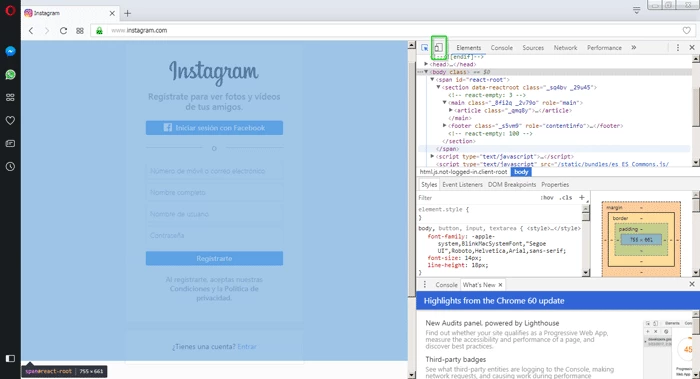Screen dimensions: 700x379
Task: Open DevTools customize three-dot menu
Action: pos(678,48)
